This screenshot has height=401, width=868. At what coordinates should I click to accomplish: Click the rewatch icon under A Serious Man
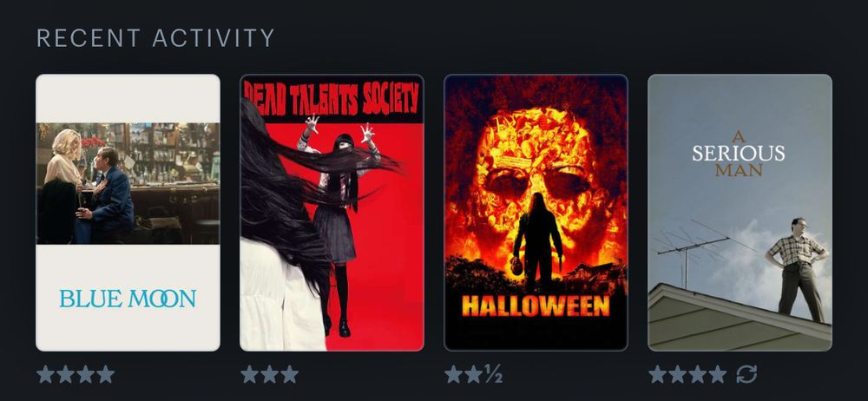pyautogui.click(x=746, y=374)
